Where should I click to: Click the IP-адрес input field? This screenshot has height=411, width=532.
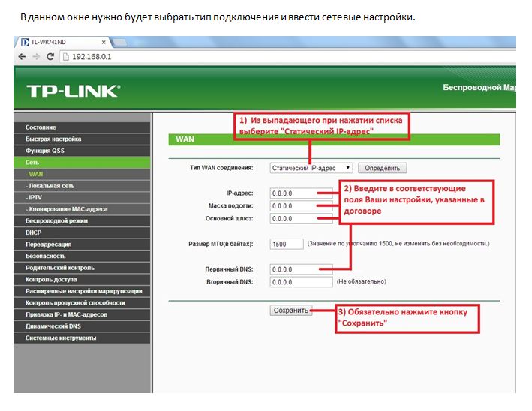click(293, 193)
